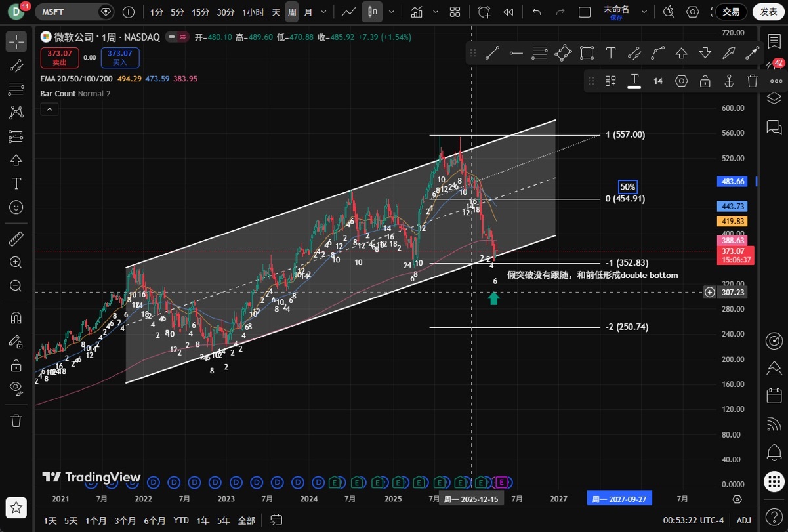788x532 pixels.
Task: Select the parallel channel tool in floating toolbar
Action: tap(539, 53)
